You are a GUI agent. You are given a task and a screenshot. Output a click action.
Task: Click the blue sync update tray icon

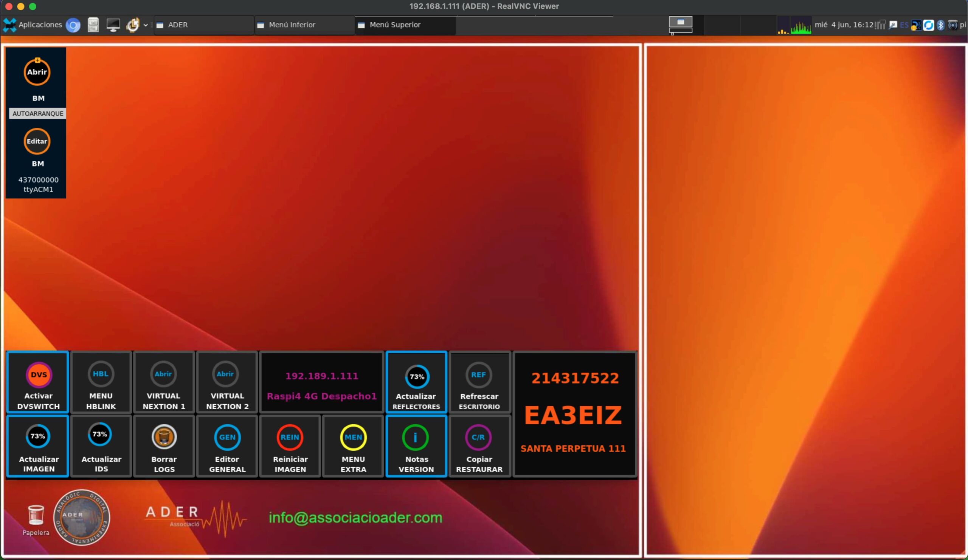click(x=928, y=25)
